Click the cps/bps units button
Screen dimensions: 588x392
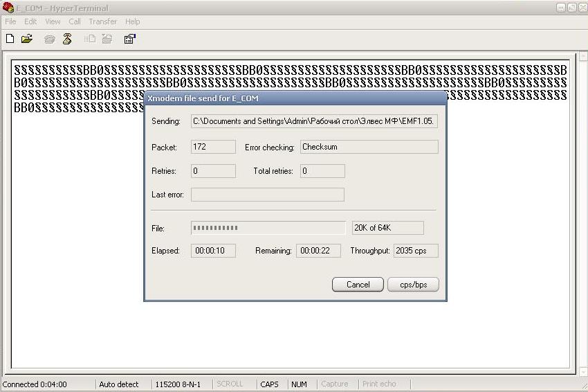413,285
